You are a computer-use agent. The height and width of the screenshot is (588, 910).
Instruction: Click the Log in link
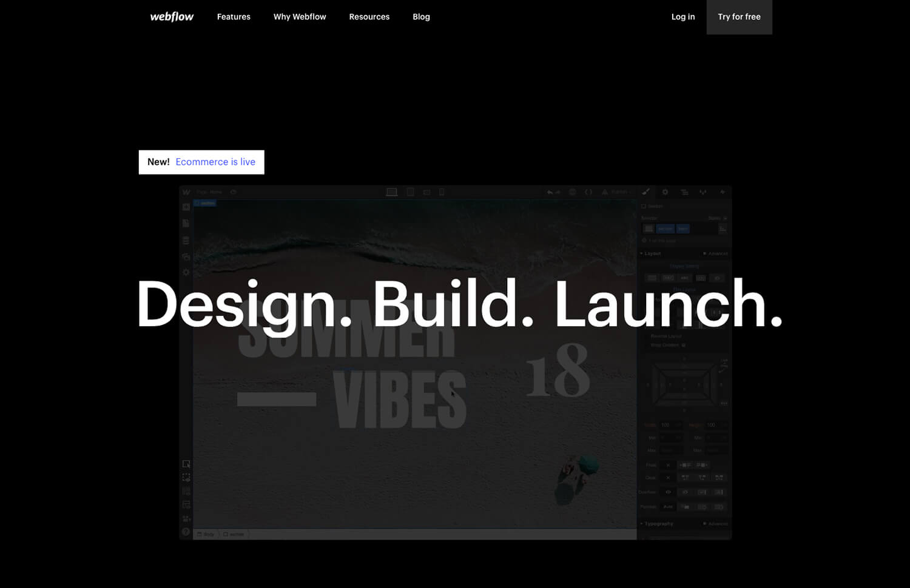pyautogui.click(x=683, y=17)
